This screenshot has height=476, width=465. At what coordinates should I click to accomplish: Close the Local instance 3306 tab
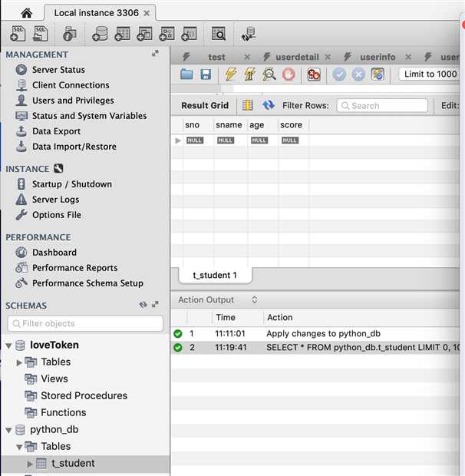click(147, 13)
